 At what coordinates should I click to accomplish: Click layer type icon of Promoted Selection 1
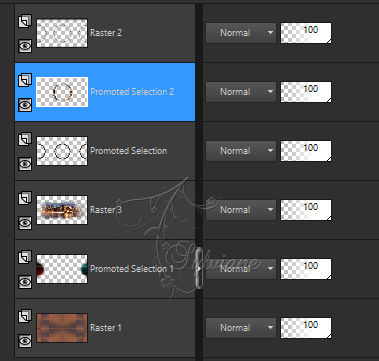point(25,257)
